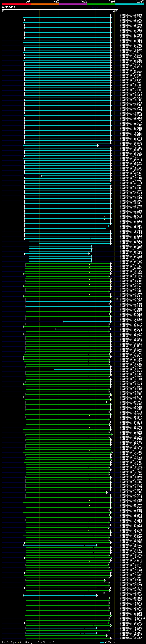Click the white query sequence bar

pos(60,9)
